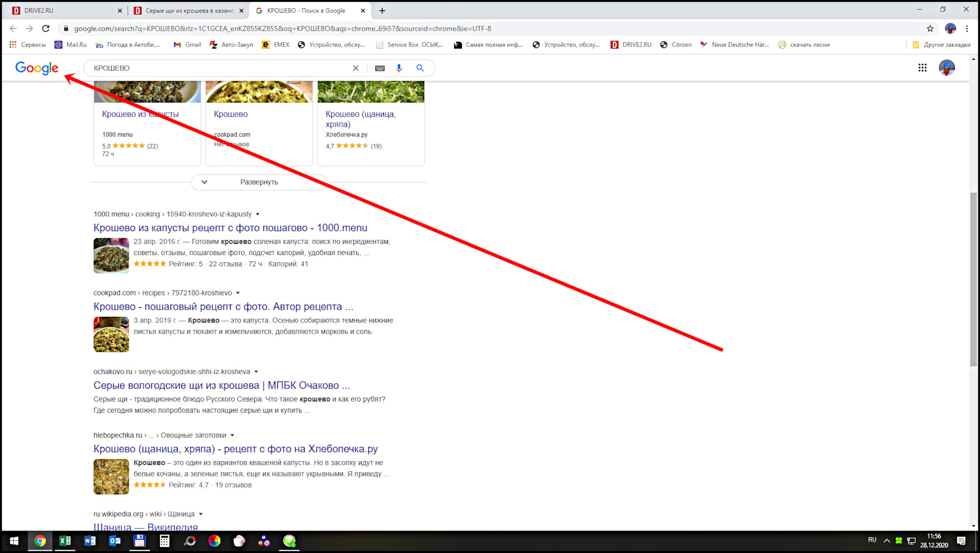Open a new browser tab

click(382, 11)
